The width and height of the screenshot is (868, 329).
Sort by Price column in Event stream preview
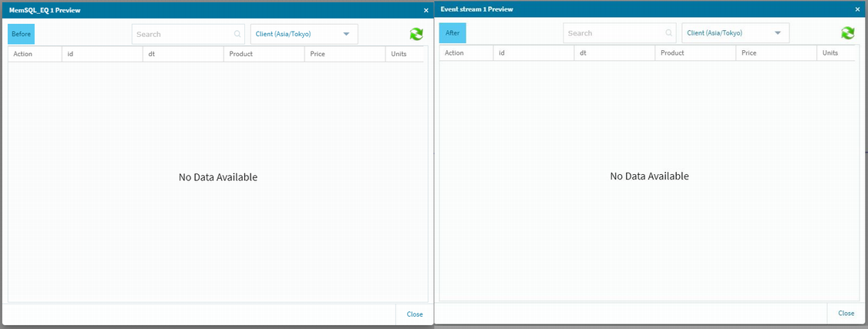776,53
